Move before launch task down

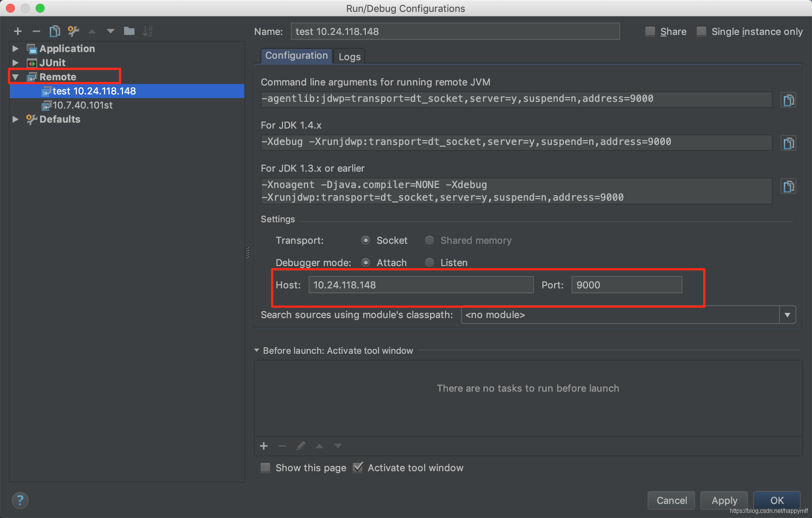338,446
